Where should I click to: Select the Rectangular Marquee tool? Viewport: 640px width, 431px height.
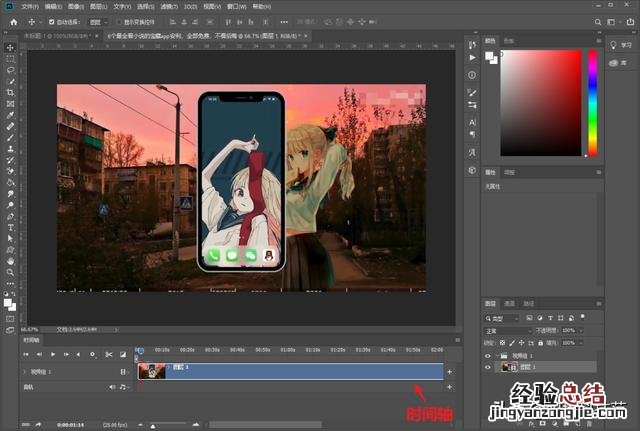click(x=10, y=58)
